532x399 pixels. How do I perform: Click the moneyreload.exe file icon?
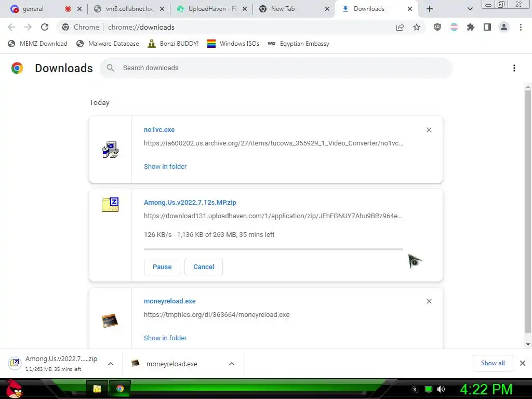(110, 321)
